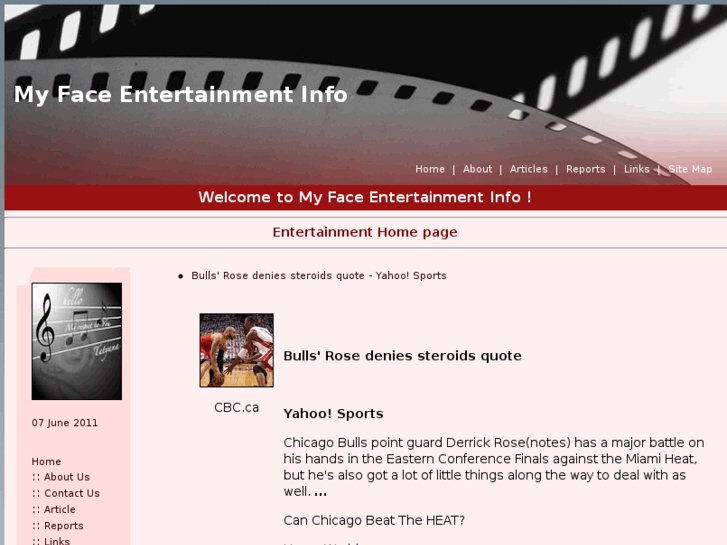Open the Bulls' Rose denies steroids bullet link
727x545 pixels.
[319, 276]
